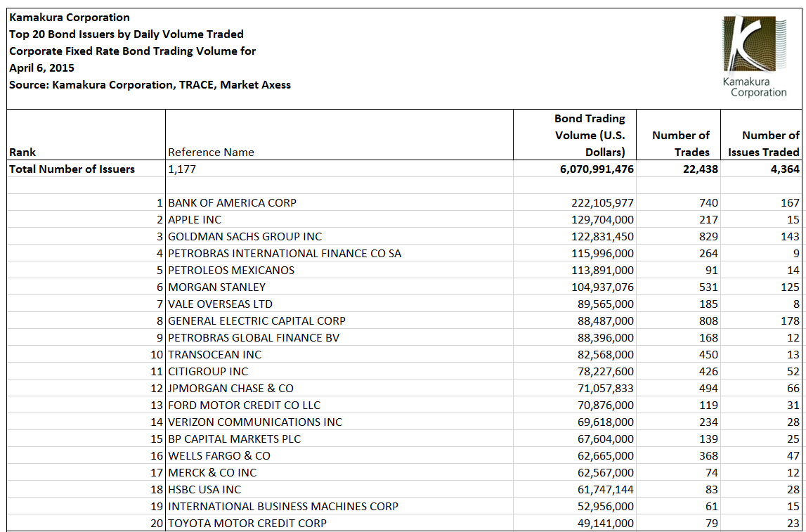Click JPMORGAN CHASE & CO cell

(x=339, y=387)
